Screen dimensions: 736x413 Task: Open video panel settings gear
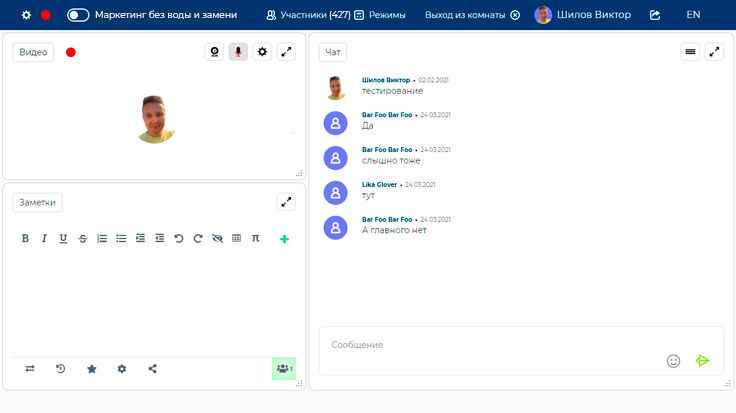[x=262, y=52]
